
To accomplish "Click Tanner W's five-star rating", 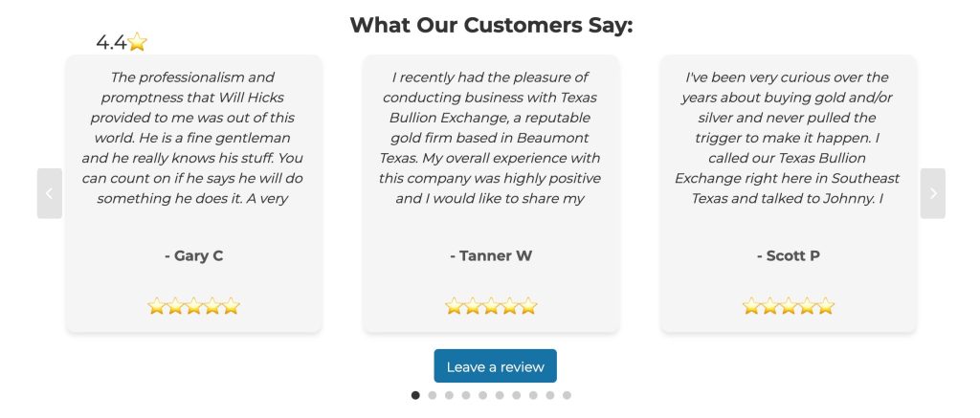I will pyautogui.click(x=491, y=307).
